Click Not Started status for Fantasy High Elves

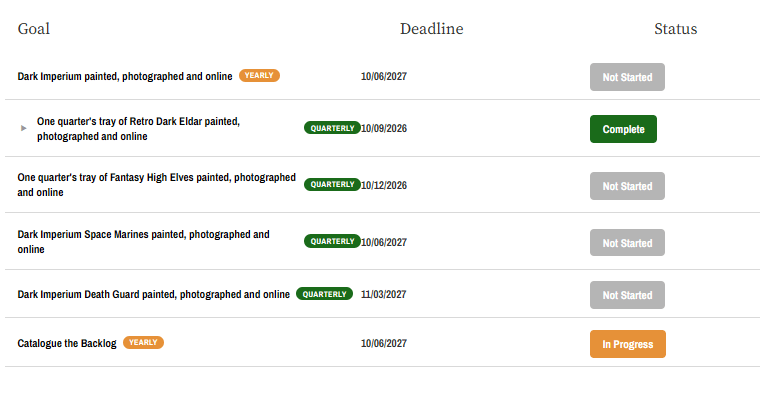627,186
